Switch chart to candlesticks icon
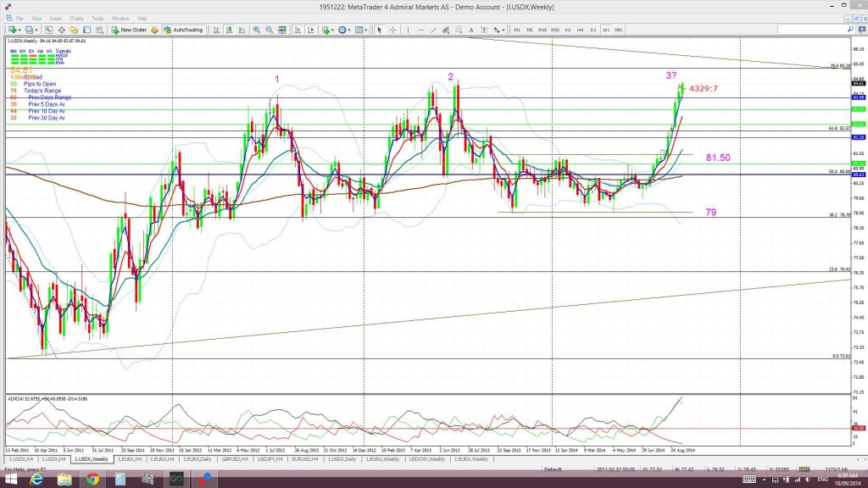868x488 pixels. pos(229,30)
